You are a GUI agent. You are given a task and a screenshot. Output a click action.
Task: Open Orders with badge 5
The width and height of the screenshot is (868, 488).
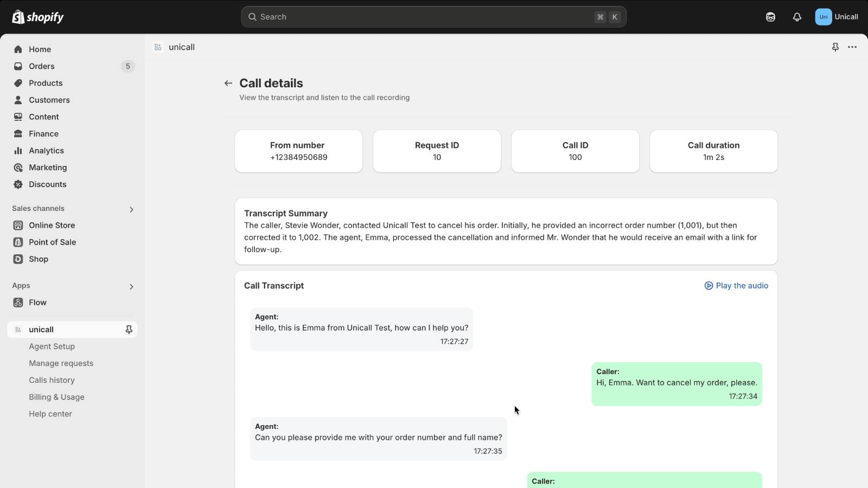(72, 66)
